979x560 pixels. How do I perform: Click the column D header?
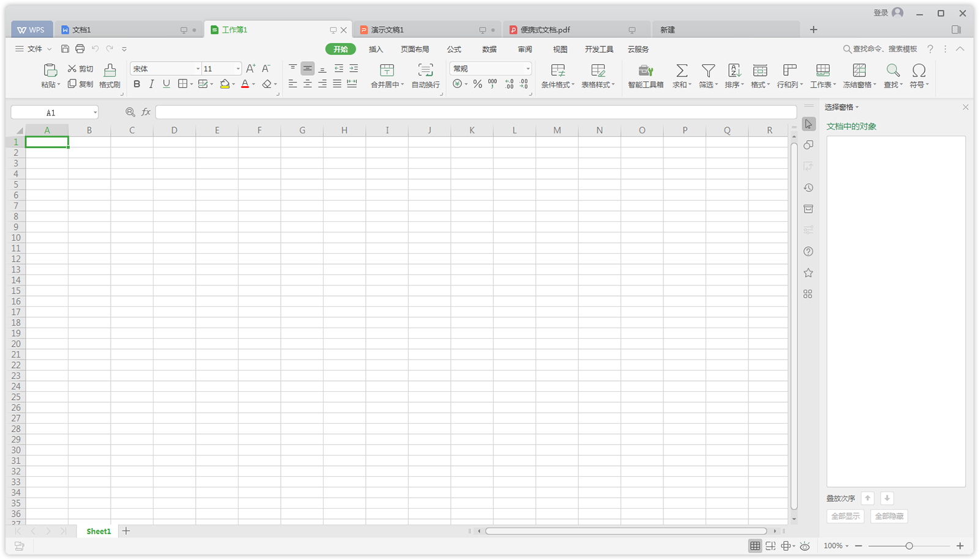click(174, 130)
